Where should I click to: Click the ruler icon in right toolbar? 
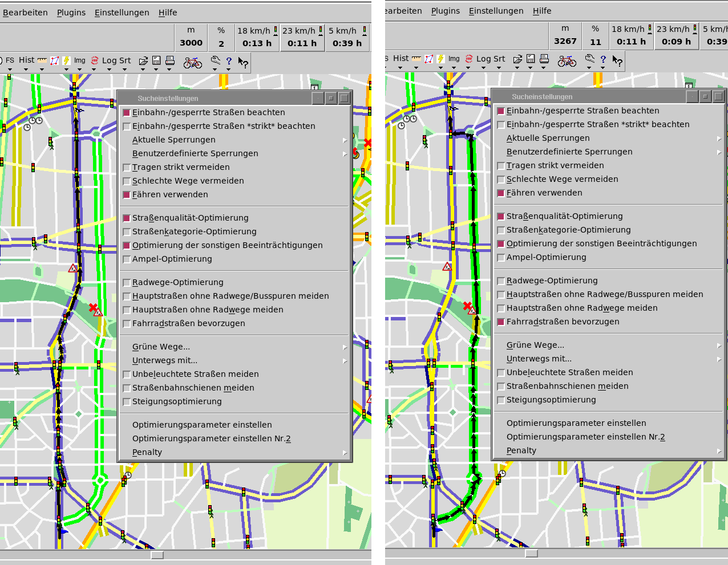click(x=416, y=58)
